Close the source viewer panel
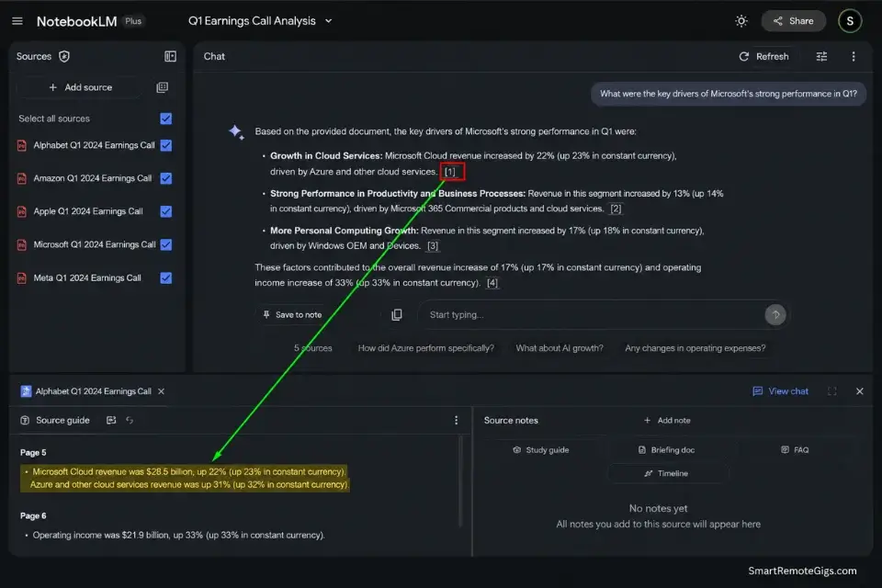This screenshot has height=588, width=882. pos(860,391)
